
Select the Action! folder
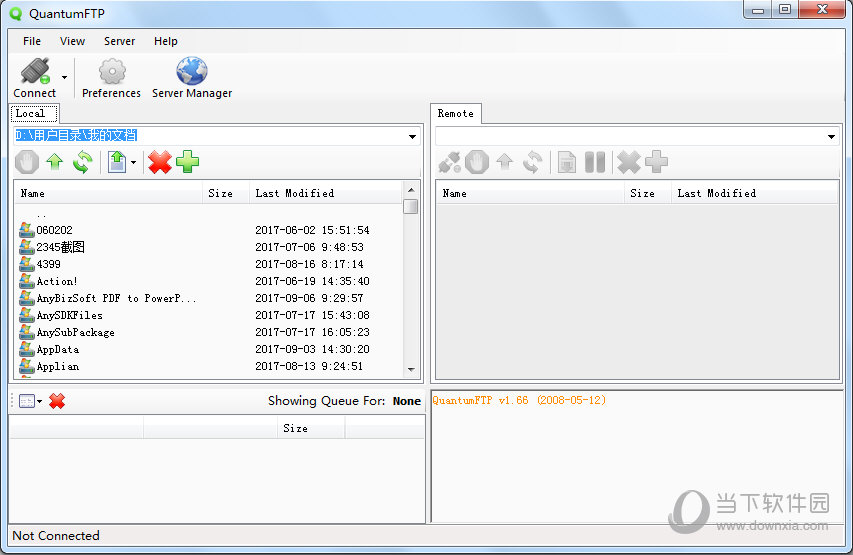coord(57,281)
